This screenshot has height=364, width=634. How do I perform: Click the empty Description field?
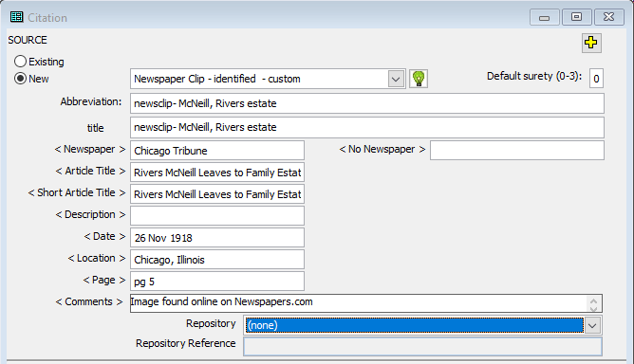[x=217, y=216]
